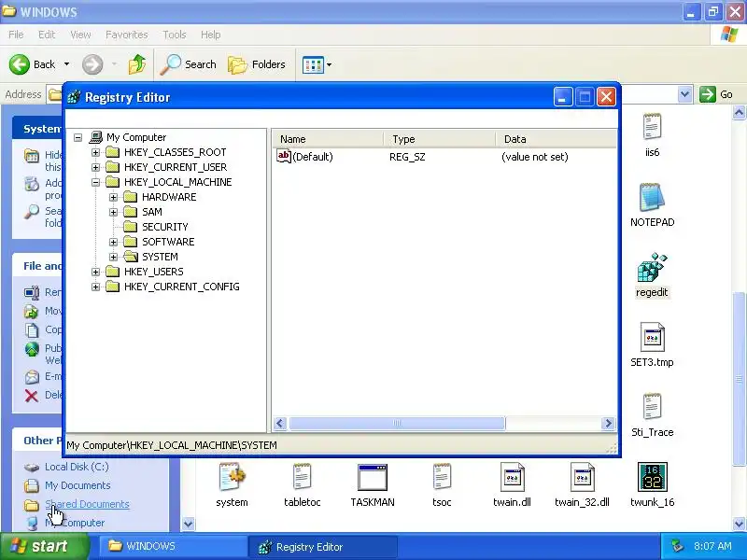Select the SECURITY folder icon
Viewport: 747px width, 560px height.
(x=131, y=227)
